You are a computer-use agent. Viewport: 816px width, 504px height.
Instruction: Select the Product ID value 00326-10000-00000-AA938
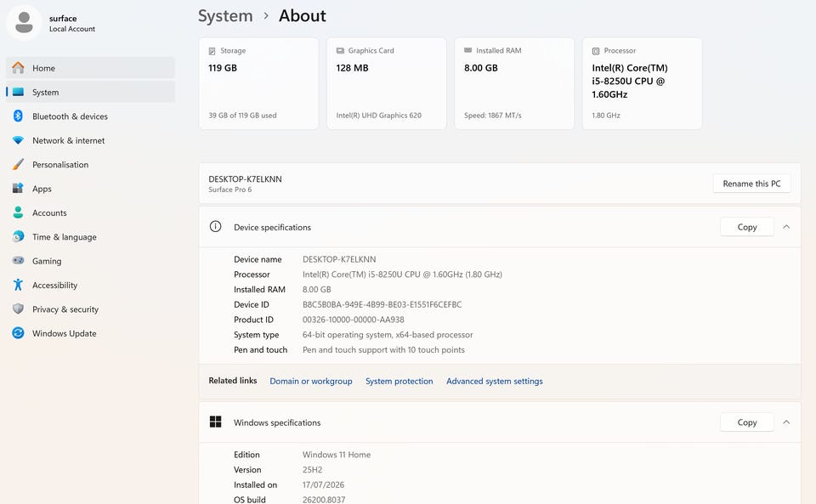click(354, 320)
